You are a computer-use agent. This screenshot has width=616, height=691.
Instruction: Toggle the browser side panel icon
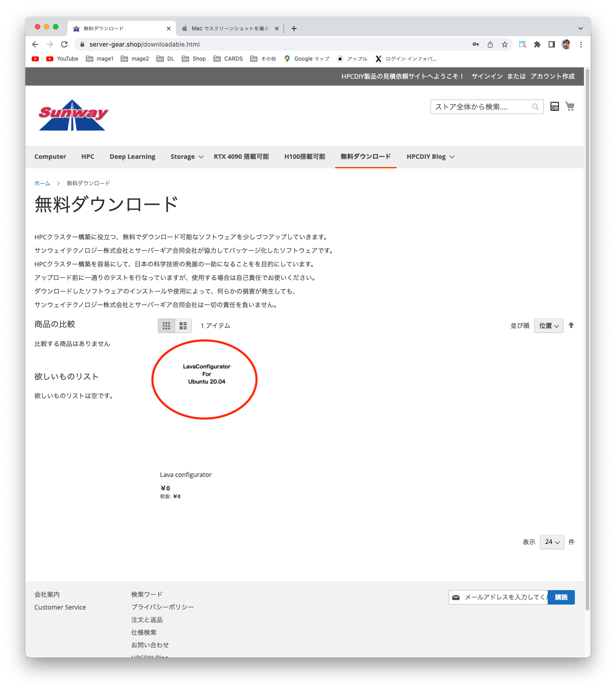(552, 44)
